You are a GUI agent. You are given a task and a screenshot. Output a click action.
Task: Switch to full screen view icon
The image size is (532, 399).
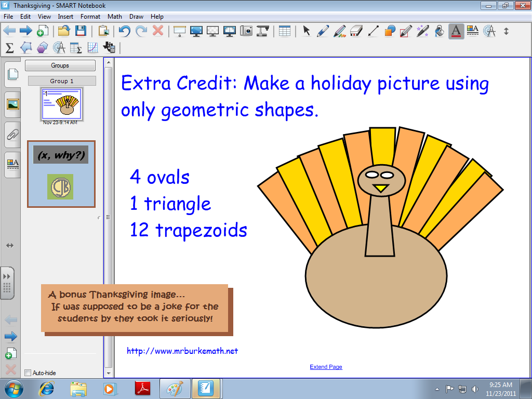[x=196, y=31]
